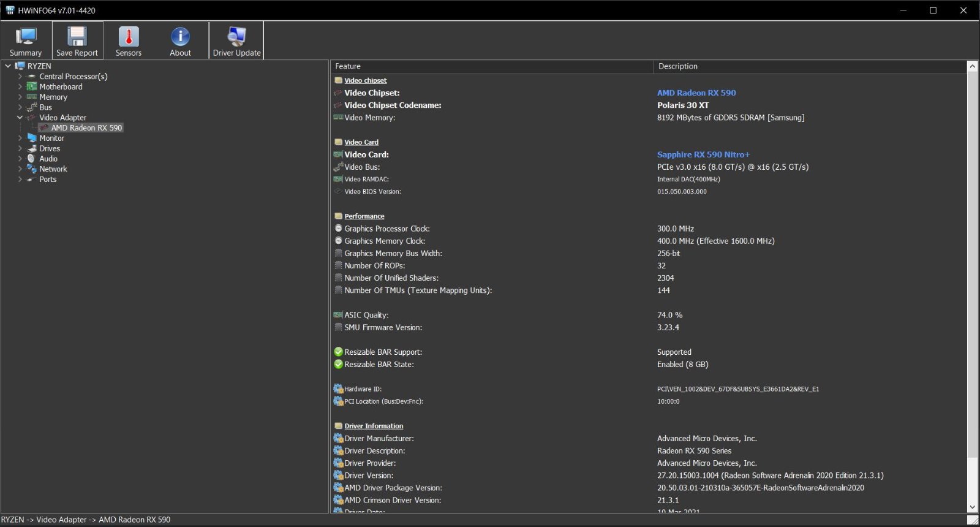Select the Memory tree item
The width and height of the screenshot is (980, 527).
point(53,97)
